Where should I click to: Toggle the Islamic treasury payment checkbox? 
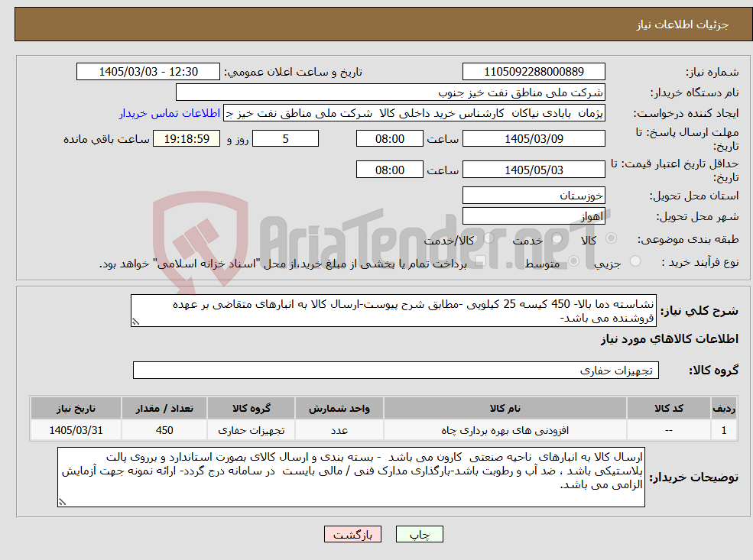click(x=480, y=261)
